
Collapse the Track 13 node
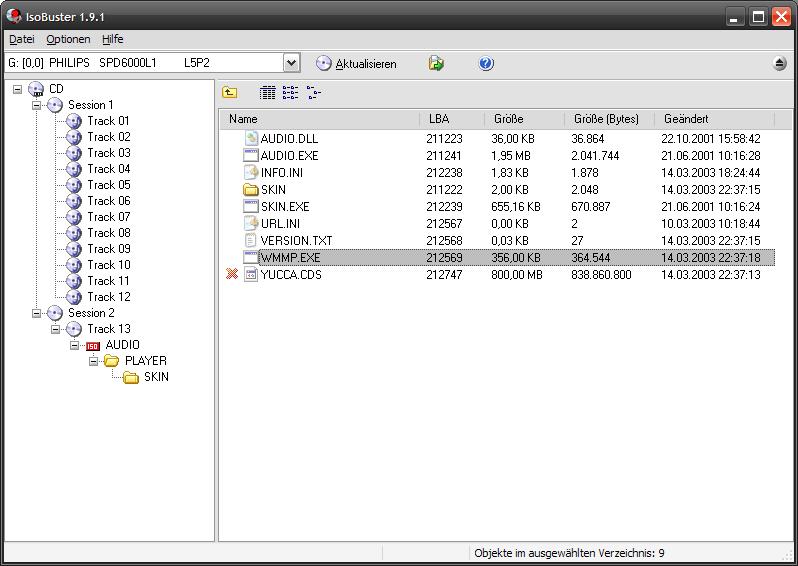55,329
